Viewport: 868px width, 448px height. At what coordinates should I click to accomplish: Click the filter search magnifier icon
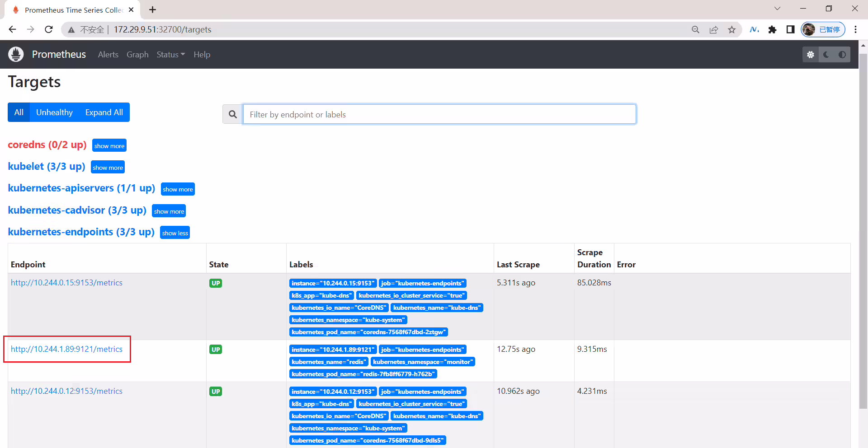click(233, 114)
